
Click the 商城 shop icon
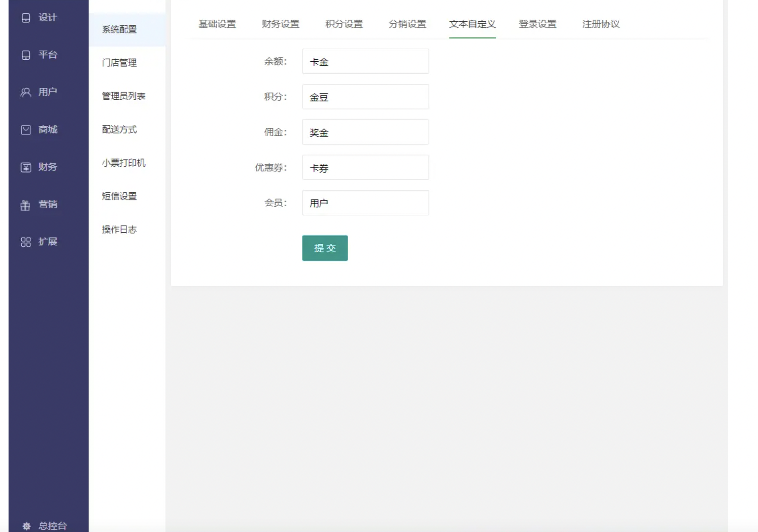click(26, 130)
